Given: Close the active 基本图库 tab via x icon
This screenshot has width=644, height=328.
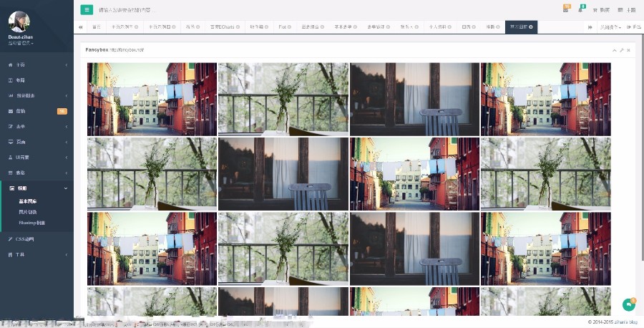Looking at the screenshot, I should tap(531, 26).
